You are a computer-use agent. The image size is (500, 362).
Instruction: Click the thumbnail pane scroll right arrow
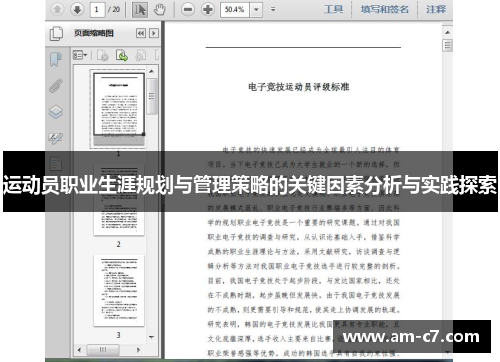(x=139, y=350)
